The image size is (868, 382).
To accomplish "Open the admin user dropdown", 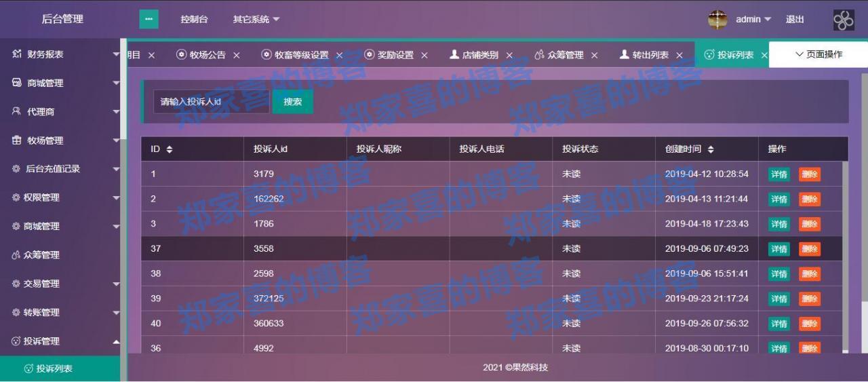I will pos(753,20).
